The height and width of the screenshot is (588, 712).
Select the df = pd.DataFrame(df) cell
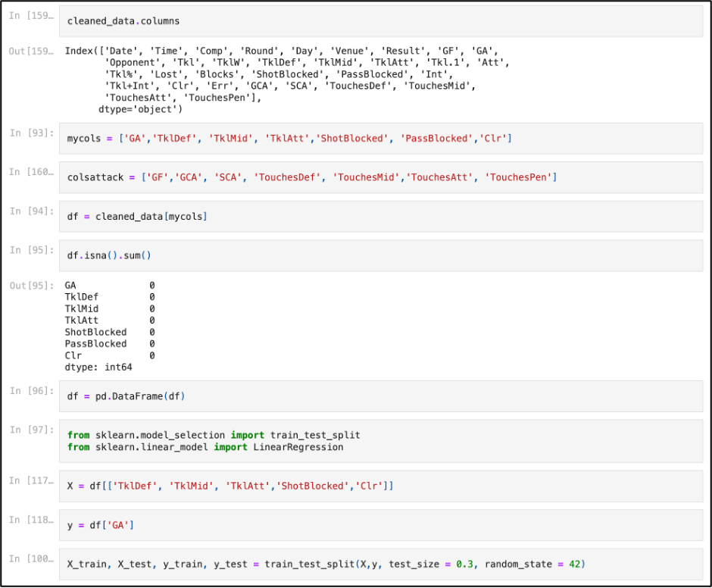tap(379, 396)
